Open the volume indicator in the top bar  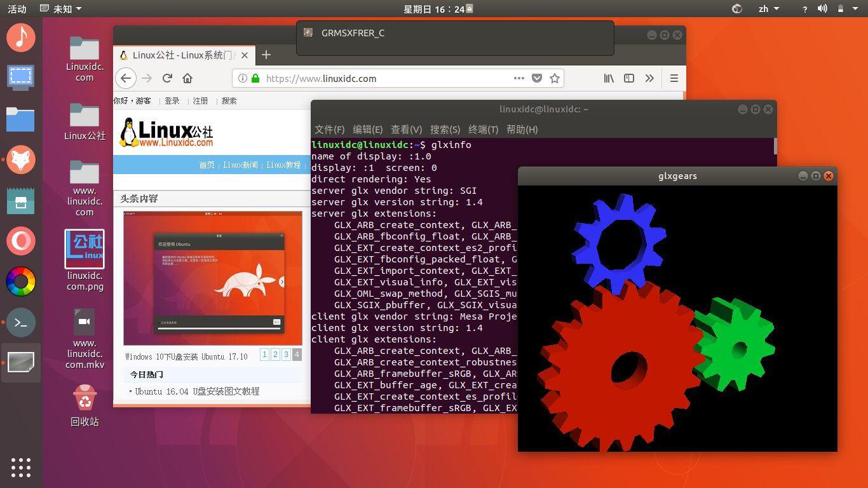(x=822, y=9)
